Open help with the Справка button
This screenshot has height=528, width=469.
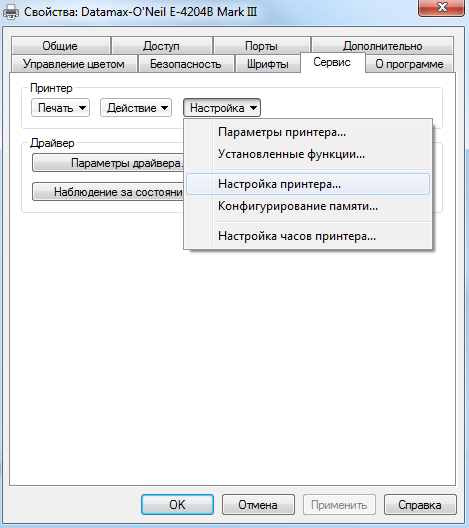click(x=420, y=504)
